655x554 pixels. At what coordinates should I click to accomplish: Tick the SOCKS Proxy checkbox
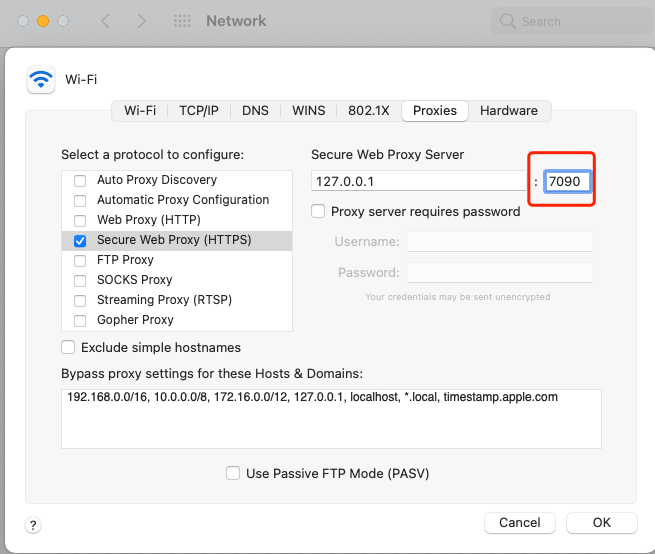[80, 280]
